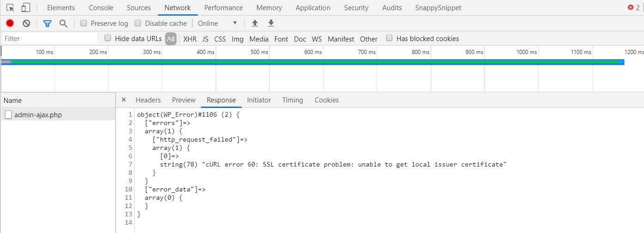
Task: Open the Memory tab
Action: 269,8
